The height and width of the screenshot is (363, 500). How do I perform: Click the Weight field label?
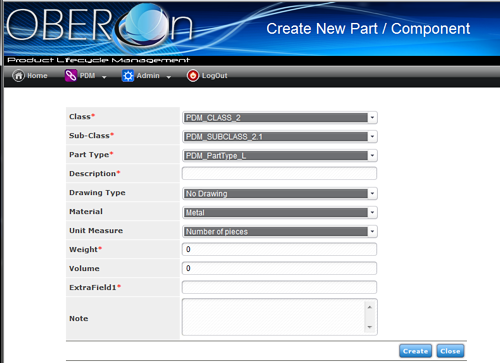(x=85, y=250)
